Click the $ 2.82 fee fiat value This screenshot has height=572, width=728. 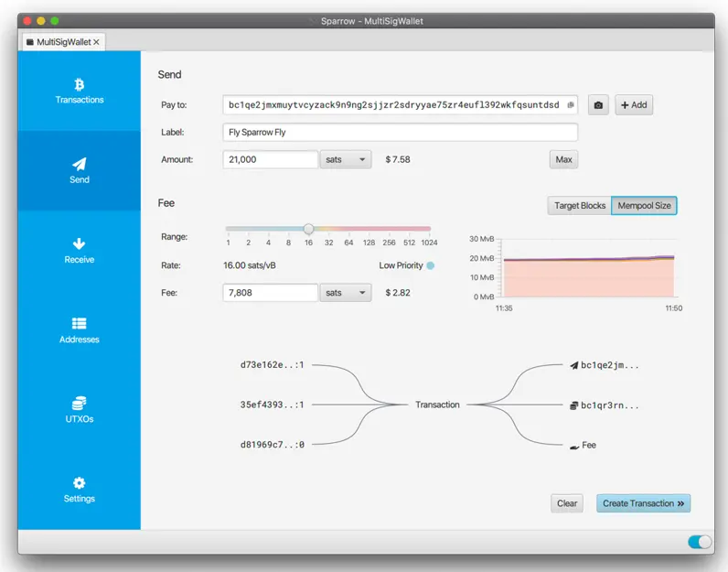click(398, 293)
